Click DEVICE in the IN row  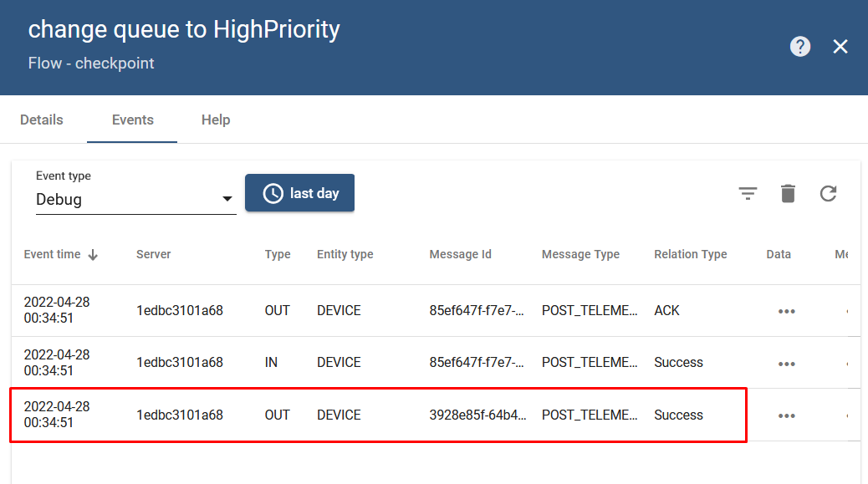[x=339, y=362]
